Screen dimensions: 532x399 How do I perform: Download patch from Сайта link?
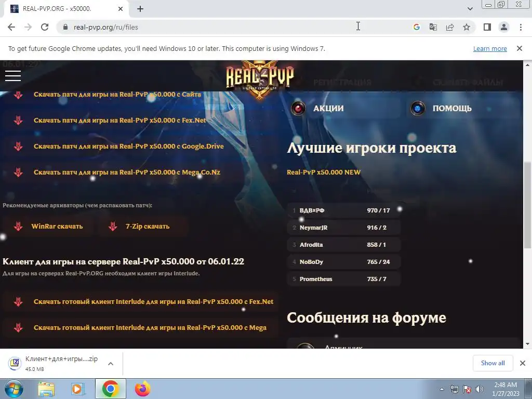pyautogui.click(x=117, y=95)
